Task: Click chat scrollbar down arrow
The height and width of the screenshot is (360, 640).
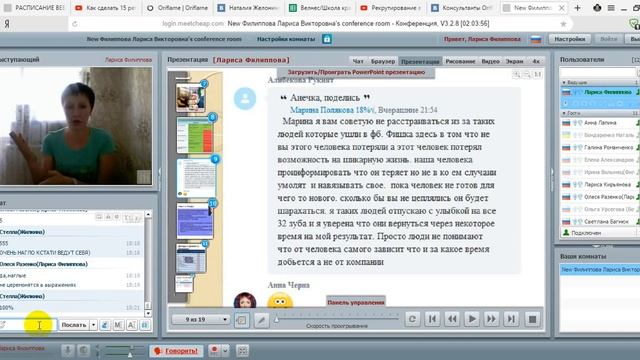Action: click(x=148, y=313)
